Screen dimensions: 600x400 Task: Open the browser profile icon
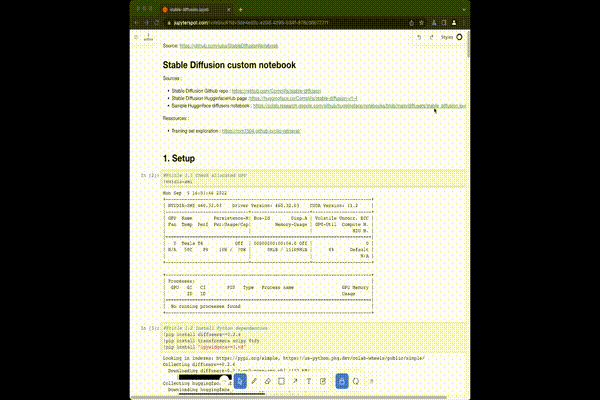click(x=454, y=23)
